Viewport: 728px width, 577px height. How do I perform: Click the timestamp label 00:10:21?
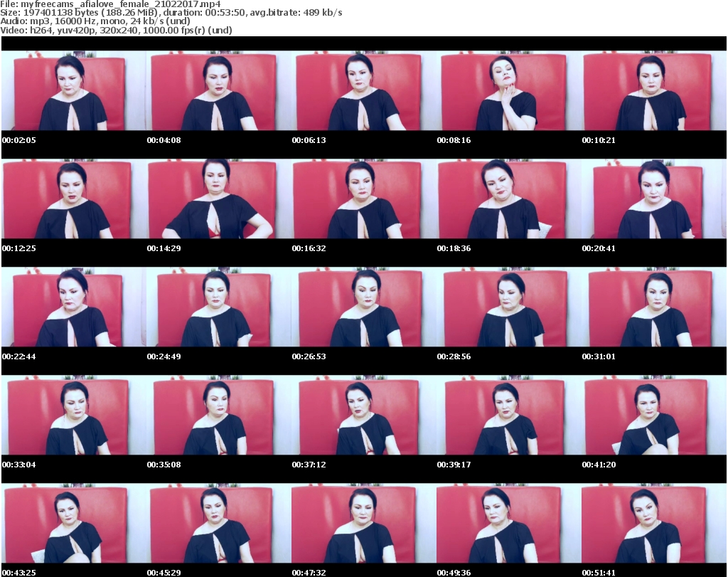pyautogui.click(x=599, y=140)
